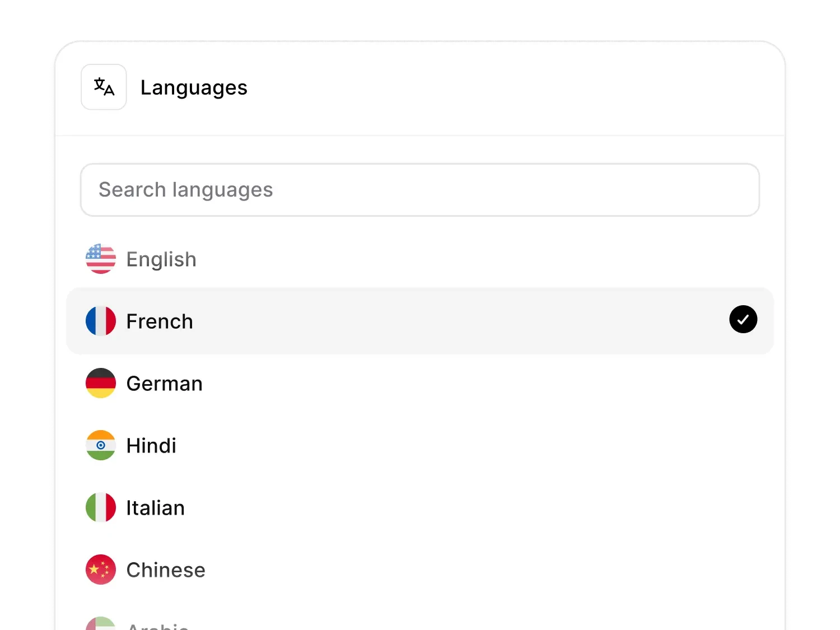Screen dimensions: 840x630
Task: Click the Chinese flag icon
Action: (x=101, y=570)
